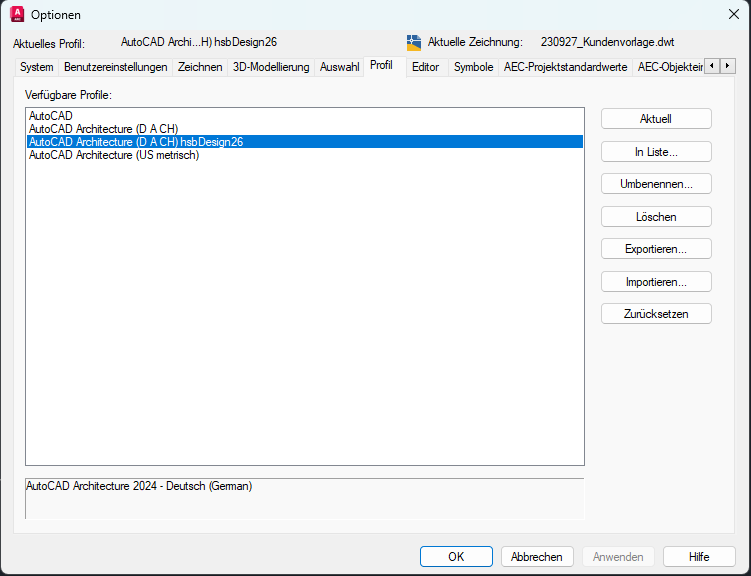Click the Importieren... button
Image resolution: width=751 pixels, height=576 pixels.
(x=656, y=282)
